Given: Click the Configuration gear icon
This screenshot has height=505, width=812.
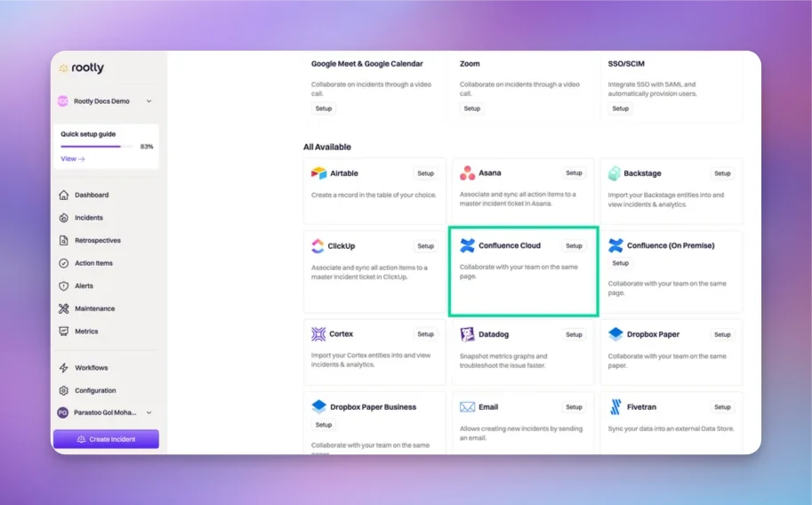Looking at the screenshot, I should tap(64, 390).
